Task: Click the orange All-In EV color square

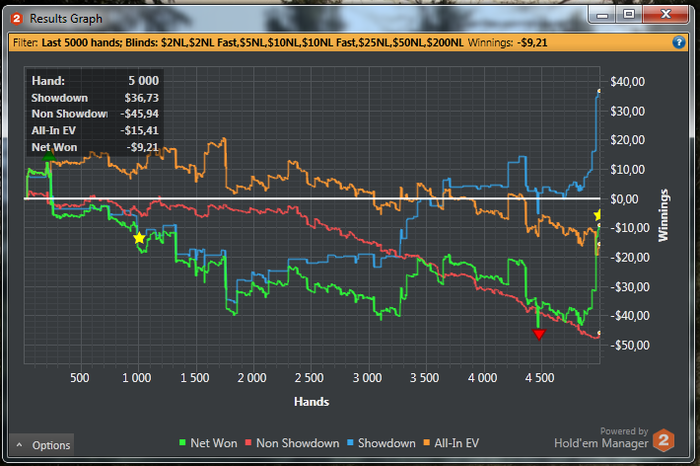Action: (426, 443)
